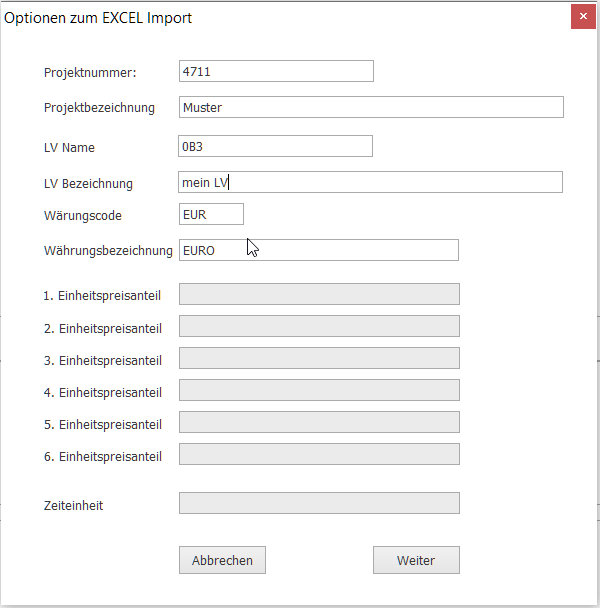Screen dimensions: 600x608
Task: Click the LV Bezeichnung text field
Action: 370,182
